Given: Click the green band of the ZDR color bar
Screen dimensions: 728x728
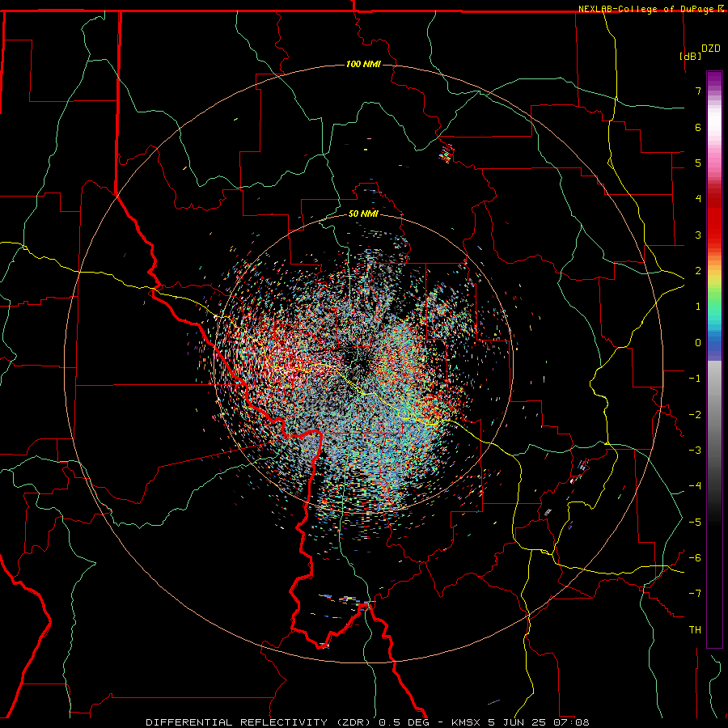Looking at the screenshot, I should [x=714, y=297].
